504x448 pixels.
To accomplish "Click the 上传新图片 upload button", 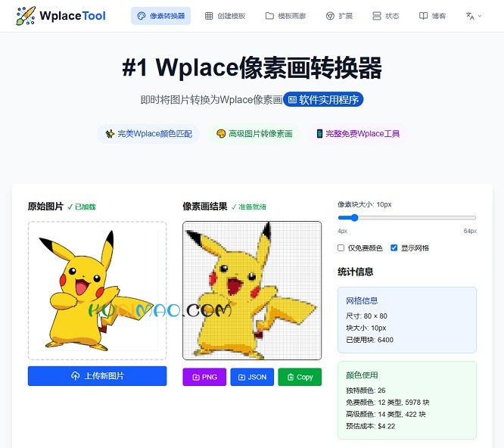I will click(x=98, y=376).
